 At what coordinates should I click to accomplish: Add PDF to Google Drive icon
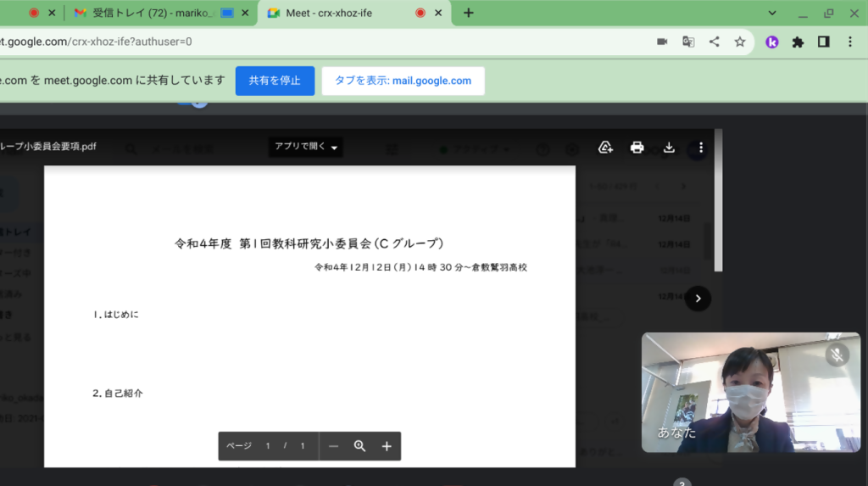tap(605, 147)
